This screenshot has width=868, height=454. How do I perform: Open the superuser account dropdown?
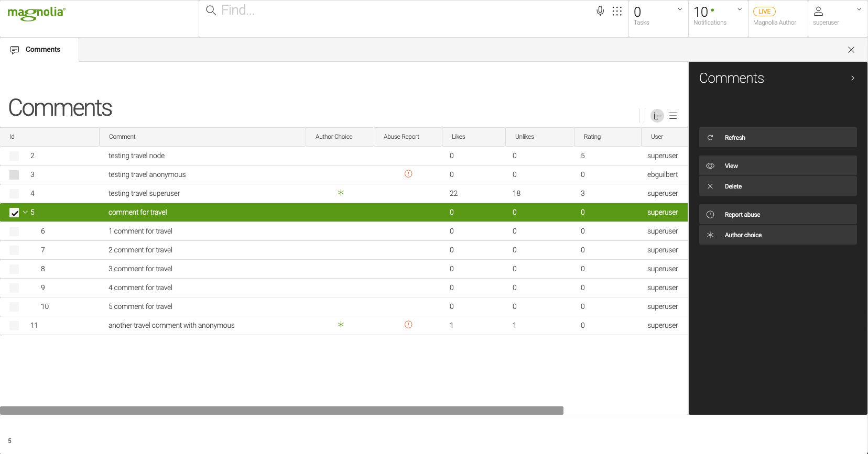(x=859, y=9)
